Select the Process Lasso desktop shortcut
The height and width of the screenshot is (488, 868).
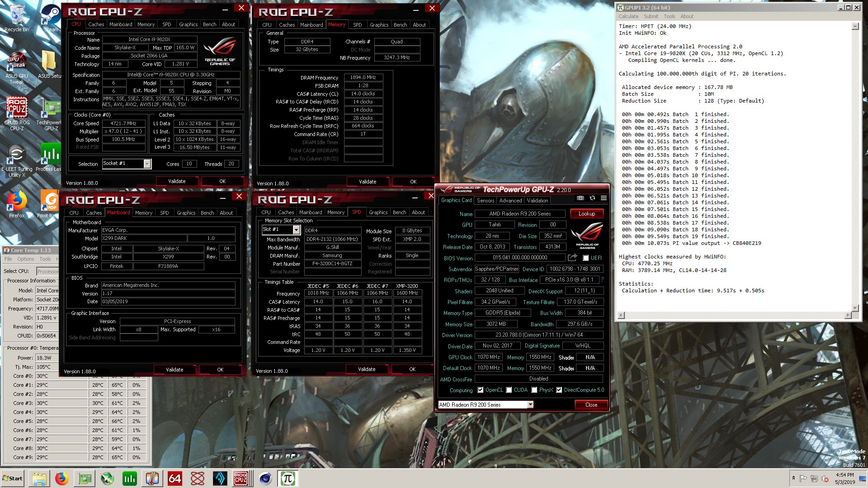click(50, 157)
